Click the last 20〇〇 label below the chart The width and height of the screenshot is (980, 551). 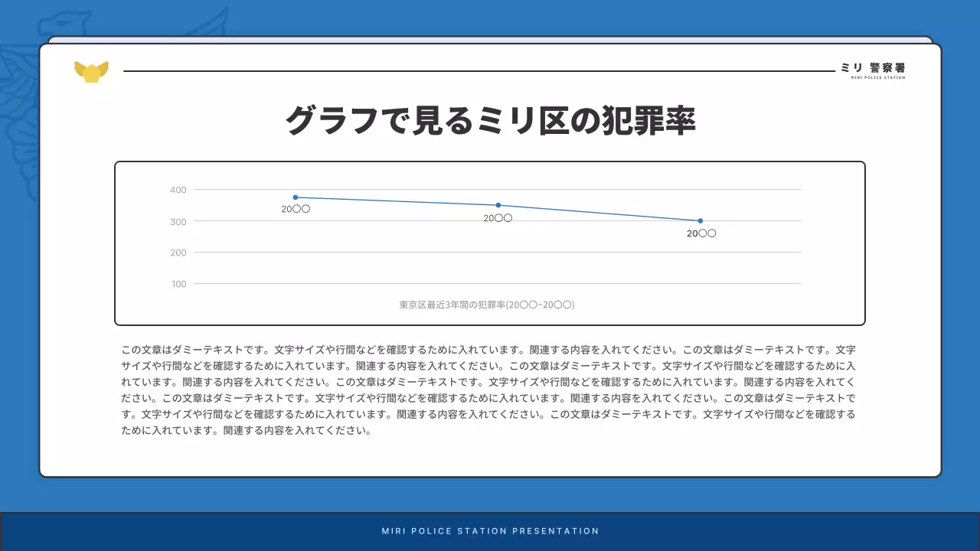click(x=702, y=233)
